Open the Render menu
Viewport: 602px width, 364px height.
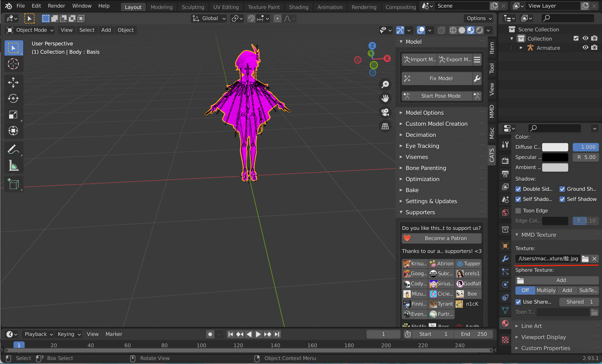coord(56,6)
